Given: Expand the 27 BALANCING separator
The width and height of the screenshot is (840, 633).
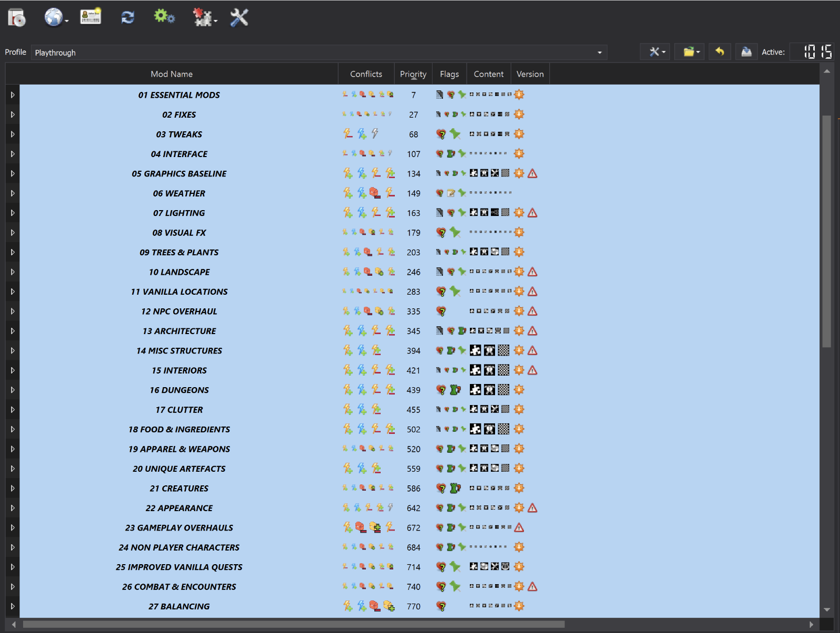Looking at the screenshot, I should pos(13,607).
